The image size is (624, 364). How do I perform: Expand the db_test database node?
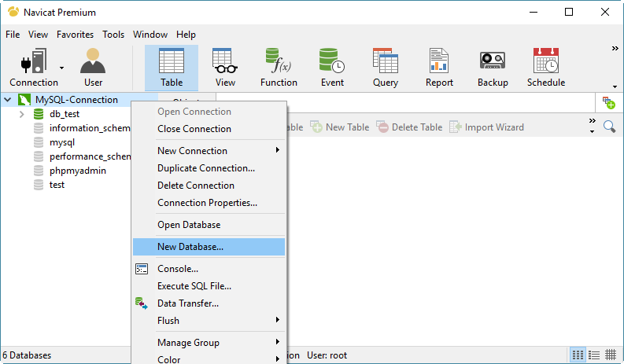coord(22,114)
